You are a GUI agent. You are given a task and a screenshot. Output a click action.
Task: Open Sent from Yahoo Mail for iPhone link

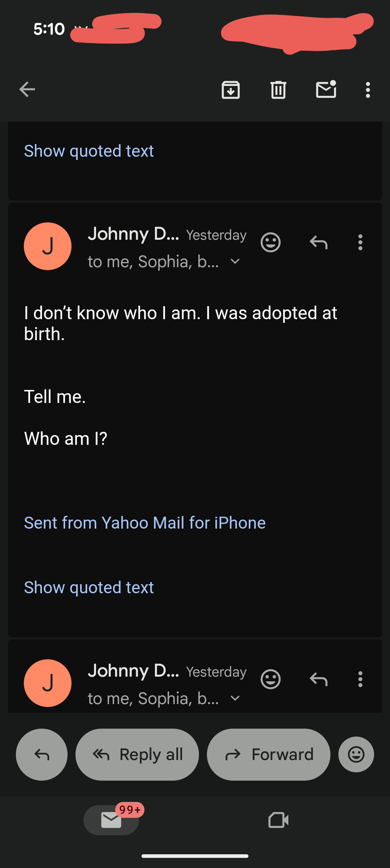pos(145,523)
